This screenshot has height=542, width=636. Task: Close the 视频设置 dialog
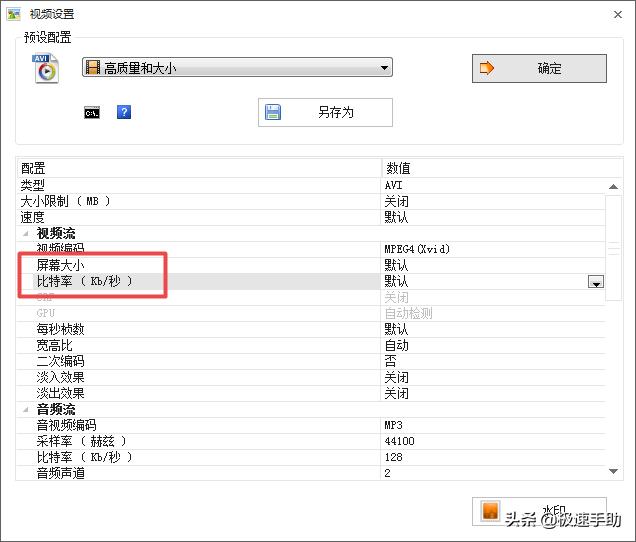[x=618, y=15]
